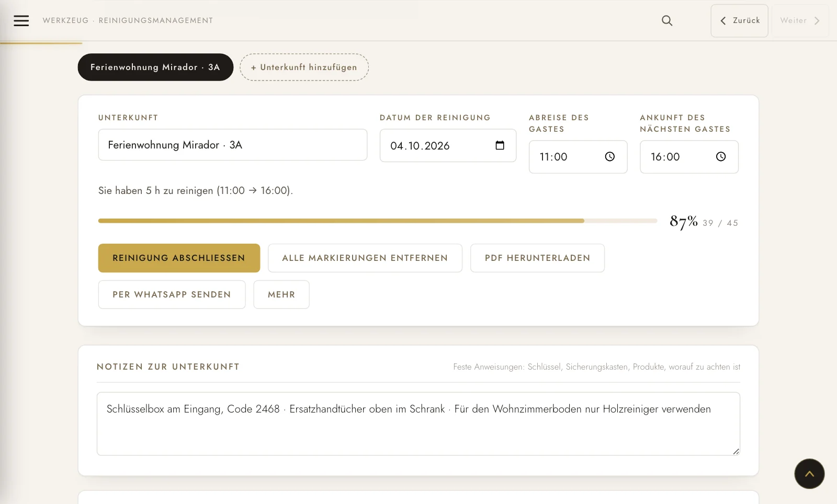Open calendar picker in cleaning date field

point(500,145)
